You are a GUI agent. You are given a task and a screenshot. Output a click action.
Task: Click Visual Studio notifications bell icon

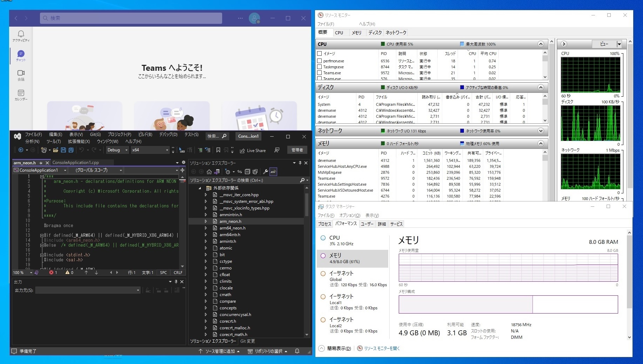297,351
